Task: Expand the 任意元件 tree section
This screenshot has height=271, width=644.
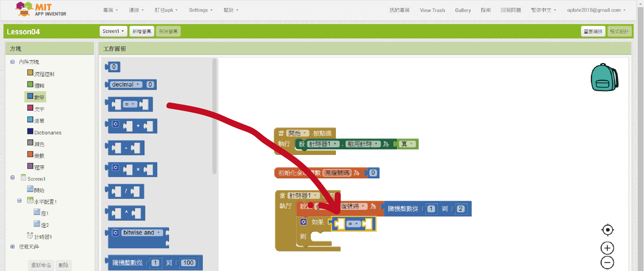Action: coord(13,247)
